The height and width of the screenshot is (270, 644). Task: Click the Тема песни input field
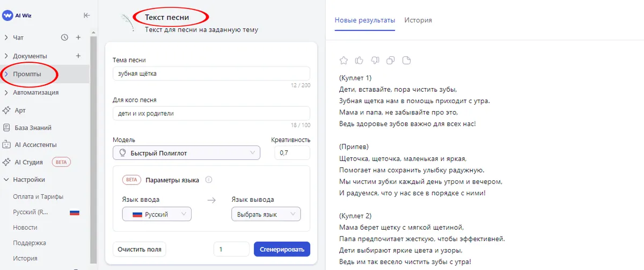point(211,74)
